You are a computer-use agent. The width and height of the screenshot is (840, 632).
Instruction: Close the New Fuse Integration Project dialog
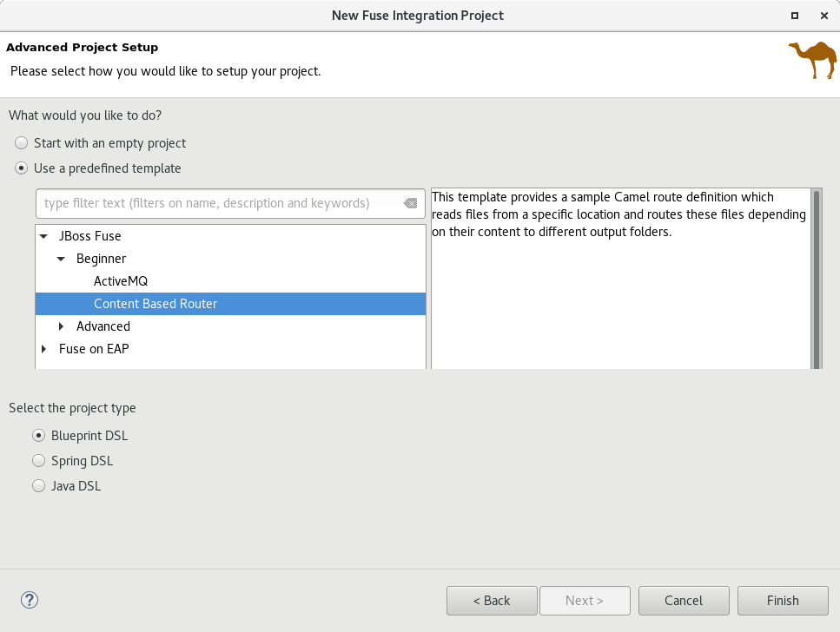coord(823,16)
